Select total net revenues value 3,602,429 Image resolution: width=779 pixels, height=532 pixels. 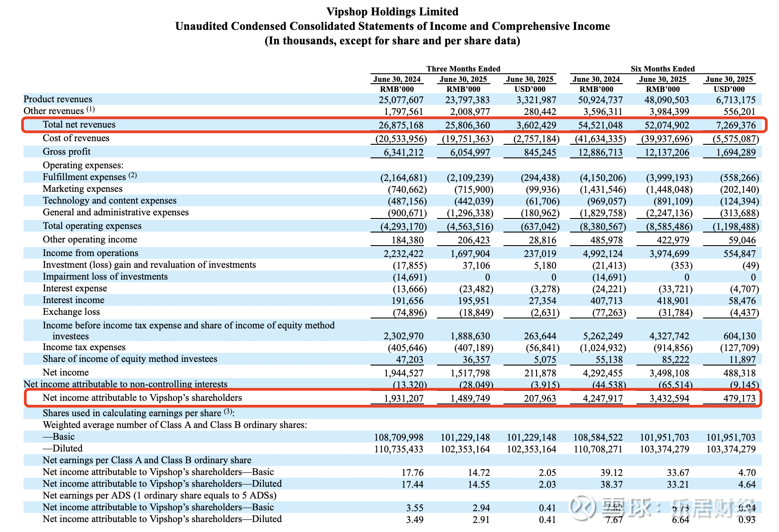coord(536,125)
